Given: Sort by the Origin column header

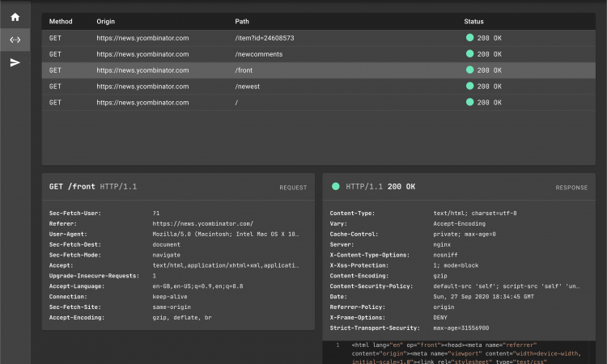Looking at the screenshot, I should (x=106, y=21).
